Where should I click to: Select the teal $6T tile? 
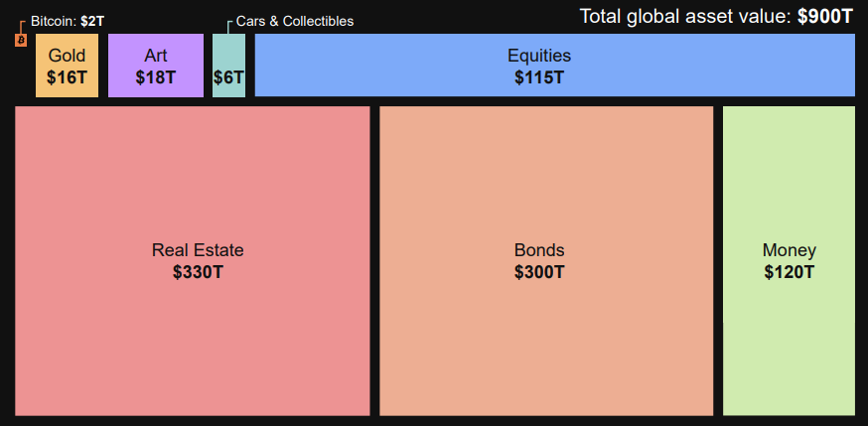pyautogui.click(x=228, y=75)
